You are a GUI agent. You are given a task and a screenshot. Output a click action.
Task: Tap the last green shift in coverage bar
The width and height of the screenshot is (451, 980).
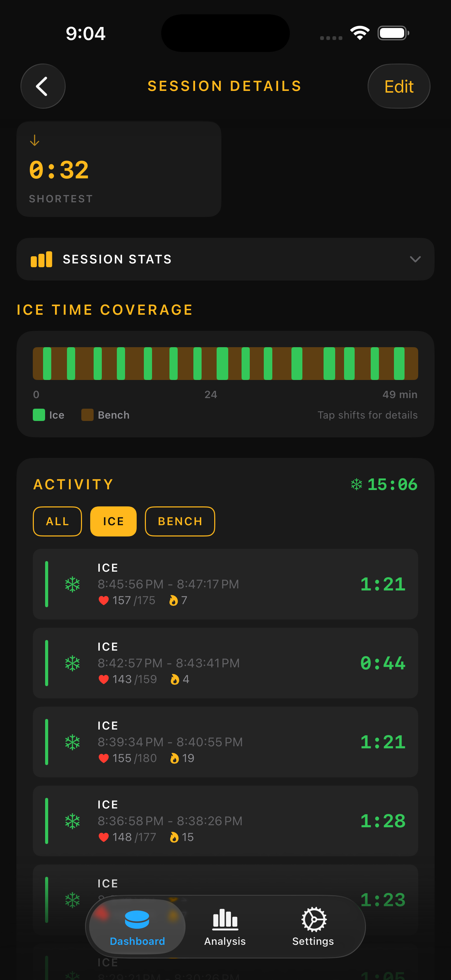coord(399,363)
